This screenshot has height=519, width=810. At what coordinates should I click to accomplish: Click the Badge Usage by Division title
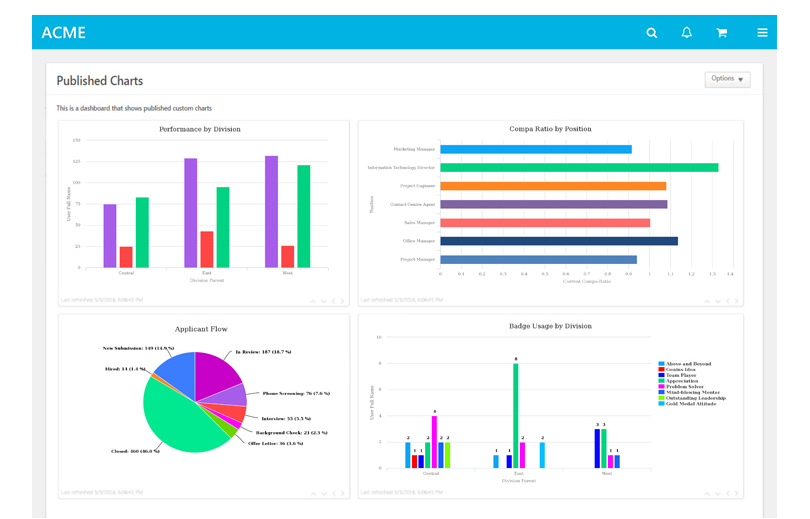click(551, 326)
